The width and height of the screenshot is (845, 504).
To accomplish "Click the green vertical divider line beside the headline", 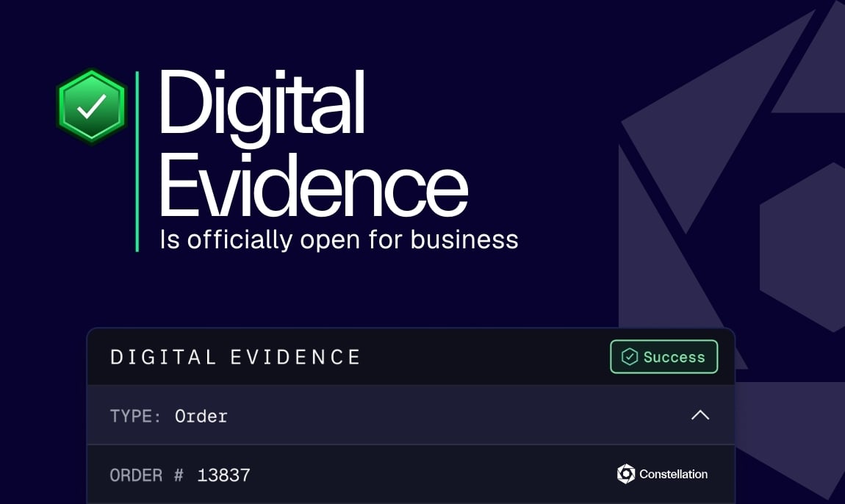I will point(137,162).
